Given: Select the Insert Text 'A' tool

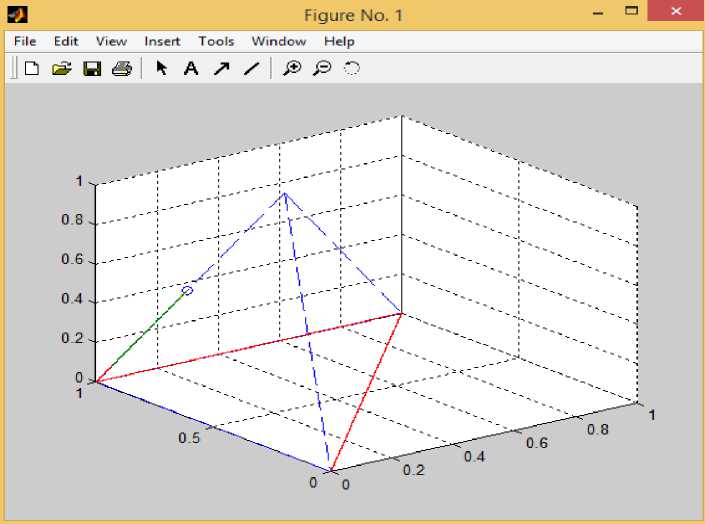Looking at the screenshot, I should coord(191,69).
